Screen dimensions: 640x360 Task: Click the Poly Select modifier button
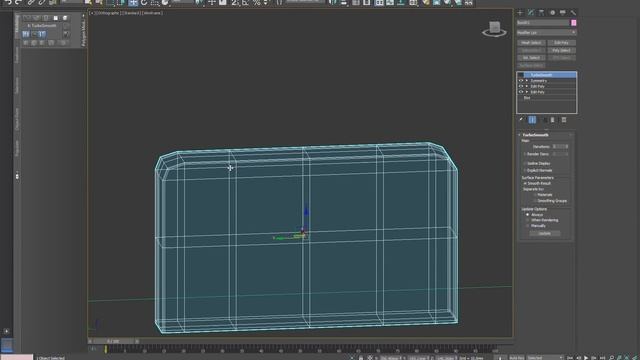[x=562, y=50]
